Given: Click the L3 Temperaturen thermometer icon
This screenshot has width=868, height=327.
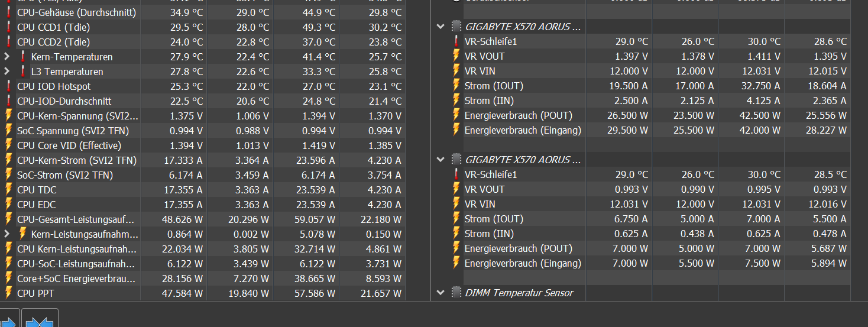Looking at the screenshot, I should [x=23, y=72].
